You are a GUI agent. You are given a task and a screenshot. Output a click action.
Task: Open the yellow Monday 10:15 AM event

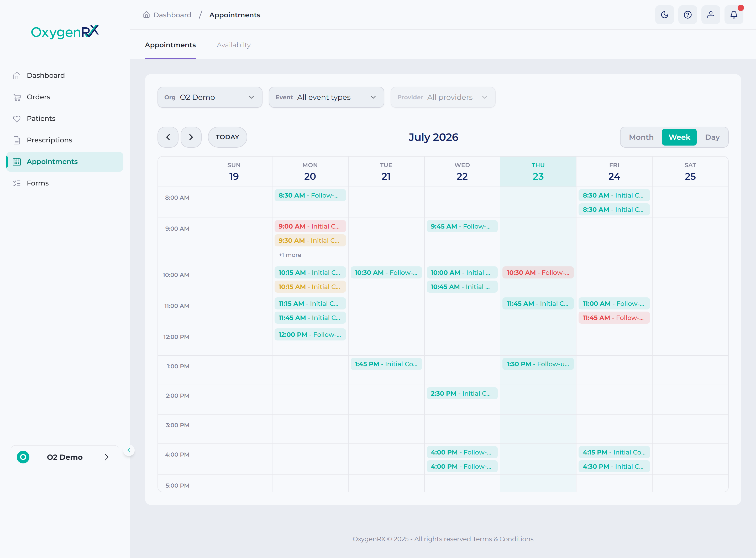pos(310,287)
